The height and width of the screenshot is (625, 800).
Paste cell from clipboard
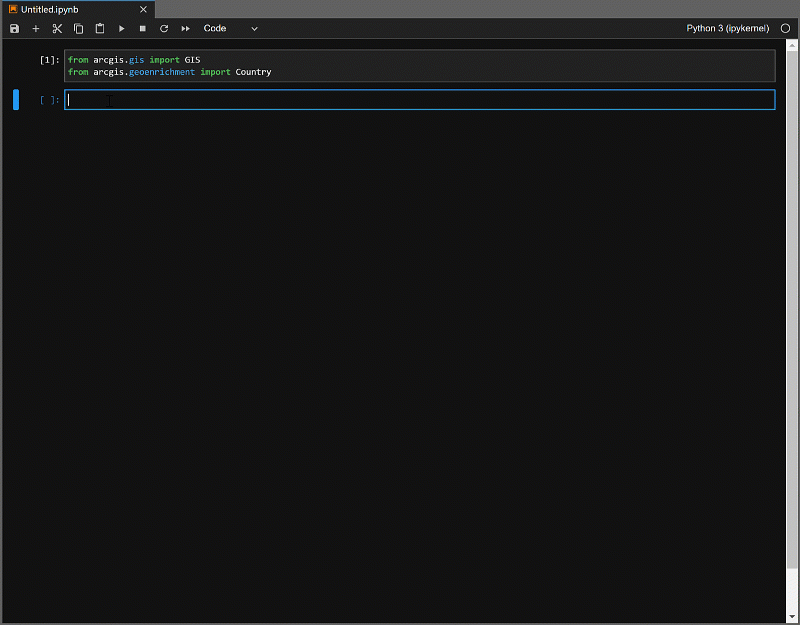[100, 29]
